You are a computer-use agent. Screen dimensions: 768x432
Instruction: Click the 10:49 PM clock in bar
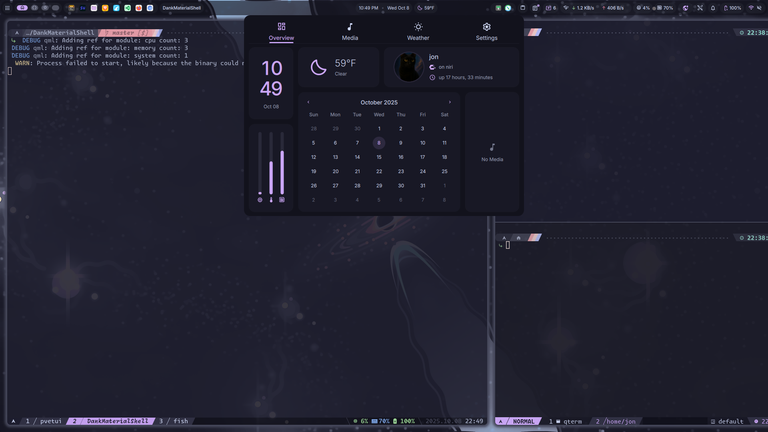pos(368,7)
